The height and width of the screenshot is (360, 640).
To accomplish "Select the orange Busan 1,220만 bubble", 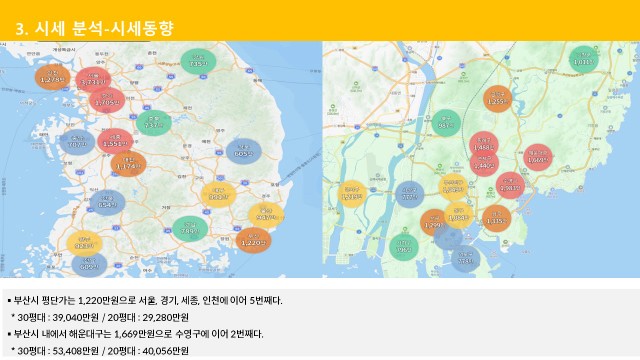I will [x=253, y=240].
